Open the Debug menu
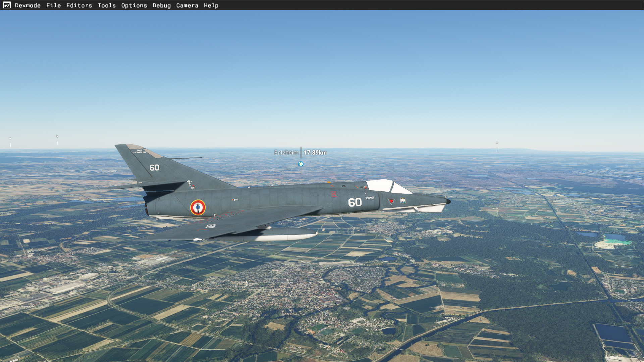This screenshot has height=362, width=644. point(161,5)
